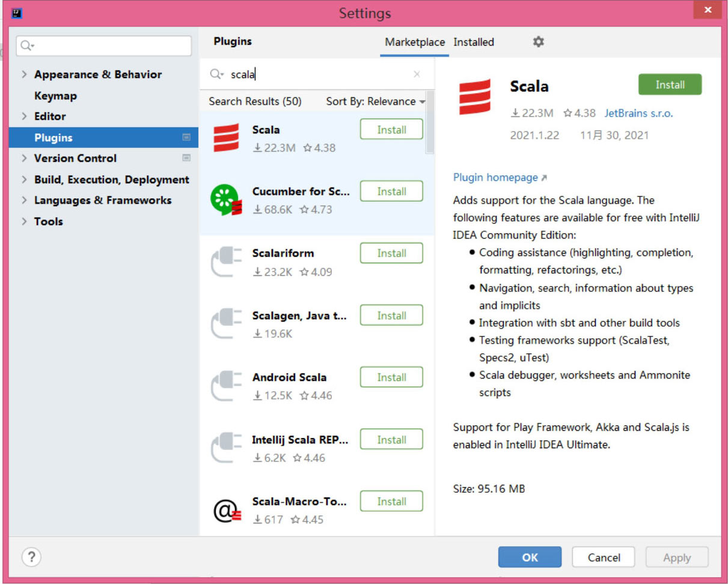Open the plugins gear settings menu
The width and height of the screenshot is (728, 584).
click(538, 41)
